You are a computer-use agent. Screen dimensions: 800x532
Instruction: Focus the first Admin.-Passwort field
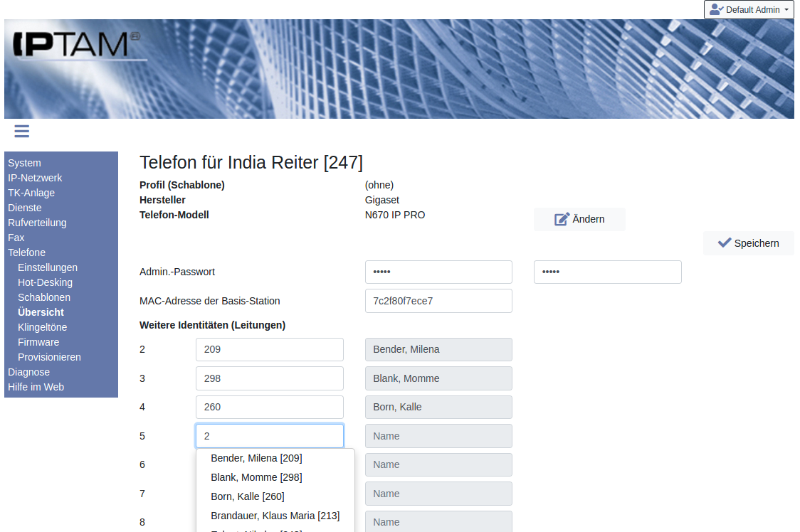pos(438,272)
